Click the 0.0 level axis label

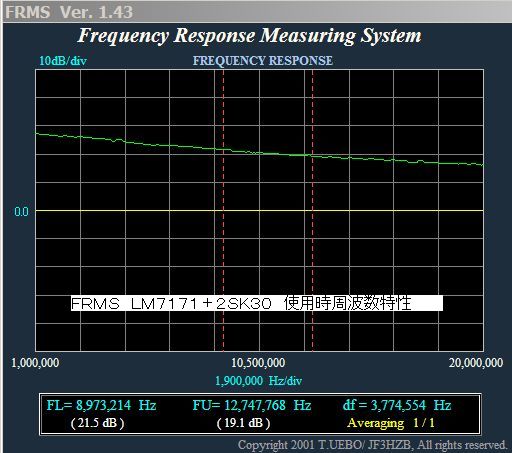pyautogui.click(x=21, y=212)
